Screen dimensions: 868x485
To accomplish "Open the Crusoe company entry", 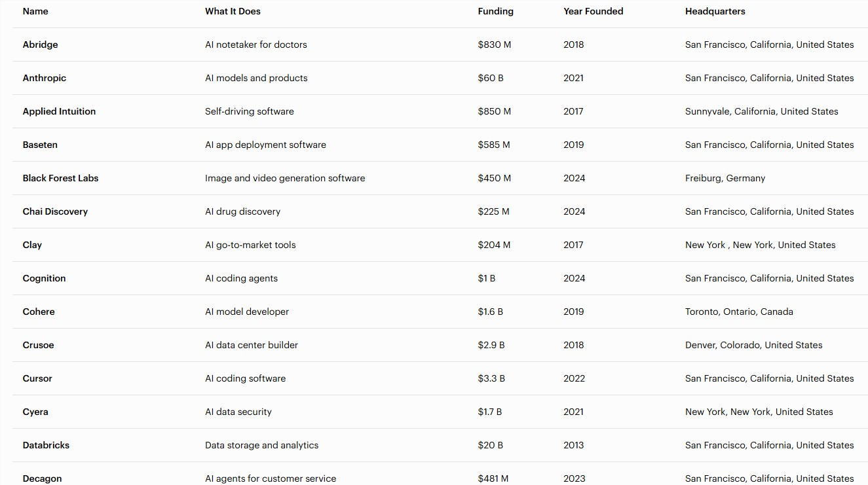I will click(38, 345).
